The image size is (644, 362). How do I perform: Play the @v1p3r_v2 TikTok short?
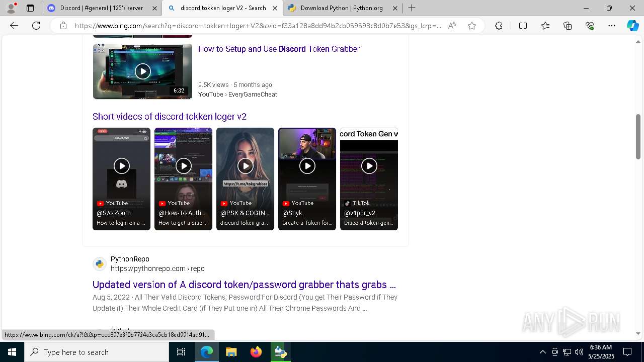click(x=369, y=166)
